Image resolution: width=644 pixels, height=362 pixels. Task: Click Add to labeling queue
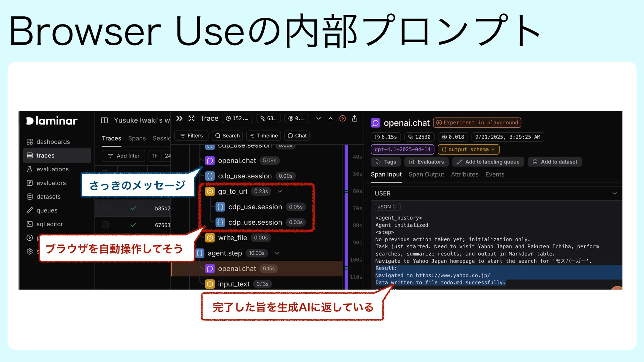coord(488,162)
